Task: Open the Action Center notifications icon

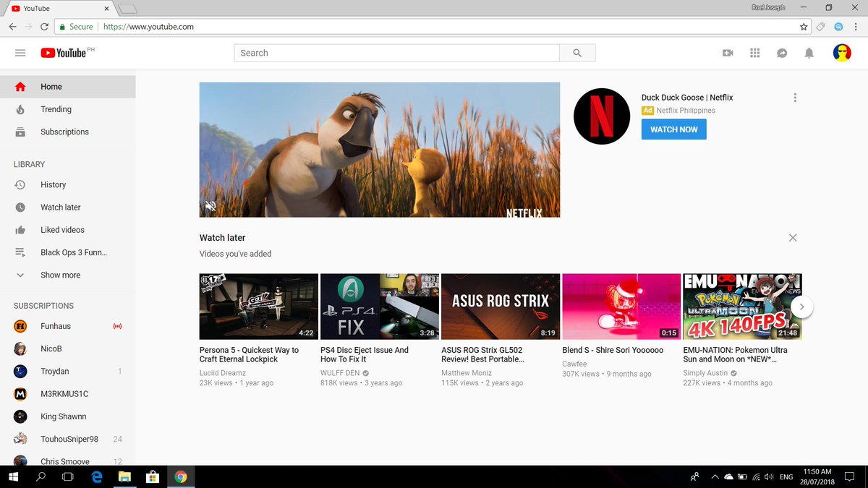Action: click(849, 476)
